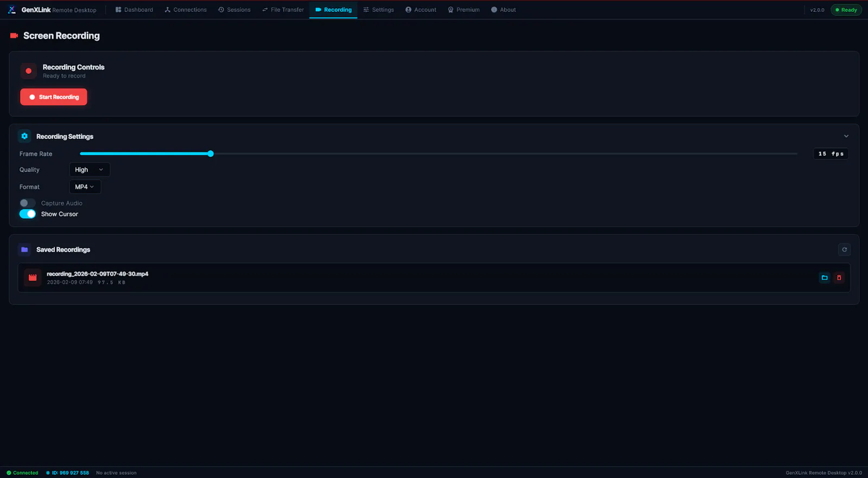The width and height of the screenshot is (868, 478).
Task: Switch to the Connections tab
Action: 186,10
